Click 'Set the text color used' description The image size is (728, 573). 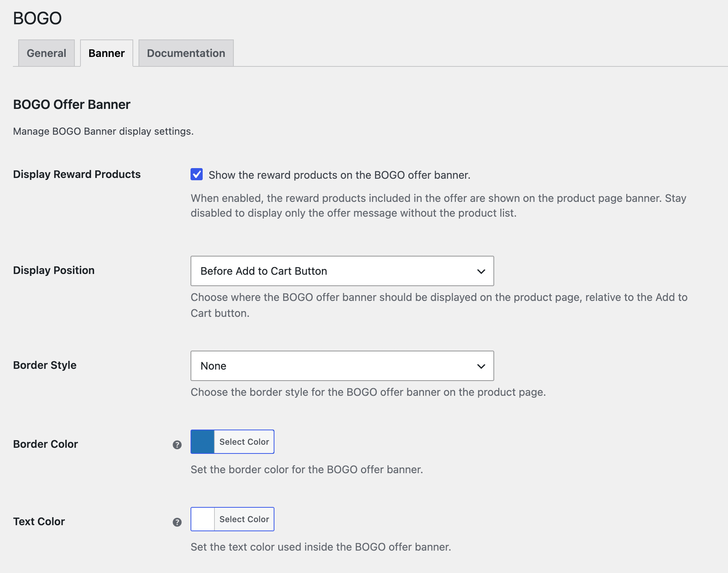click(321, 547)
